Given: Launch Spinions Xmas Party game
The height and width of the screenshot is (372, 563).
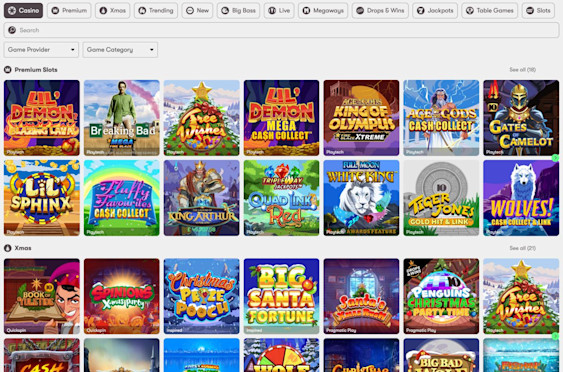Looking at the screenshot, I should (122, 296).
